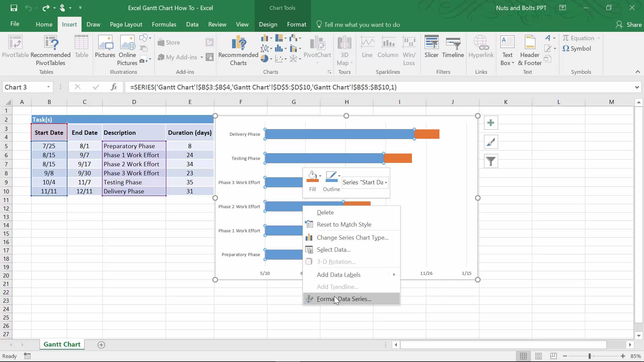Click the Header and Footer icon

point(530,50)
